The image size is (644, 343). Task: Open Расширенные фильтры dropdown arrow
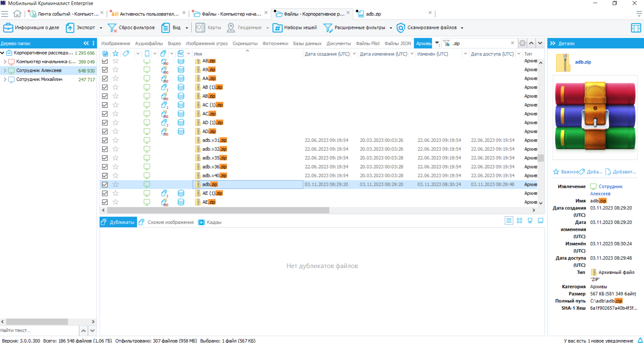tap(391, 28)
